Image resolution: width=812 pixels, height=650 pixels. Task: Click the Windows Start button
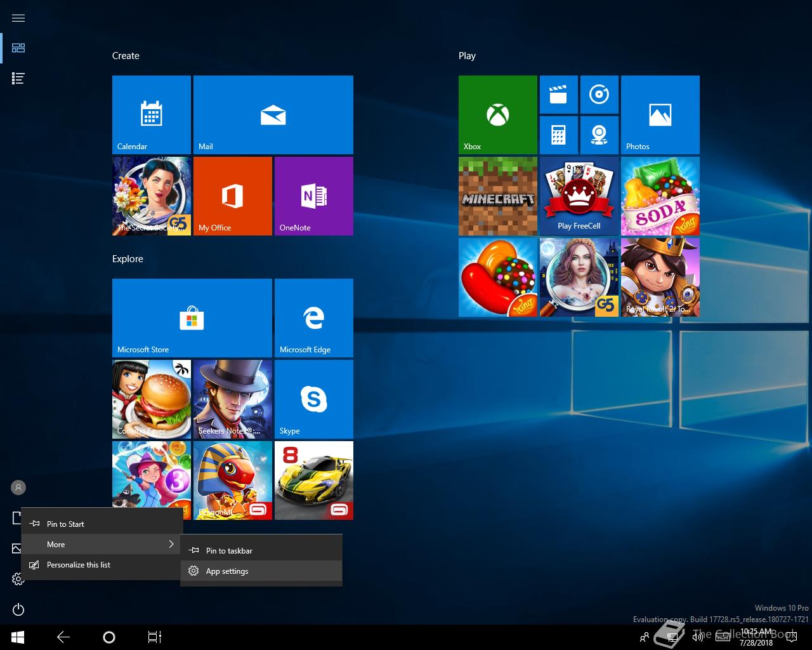point(18,637)
